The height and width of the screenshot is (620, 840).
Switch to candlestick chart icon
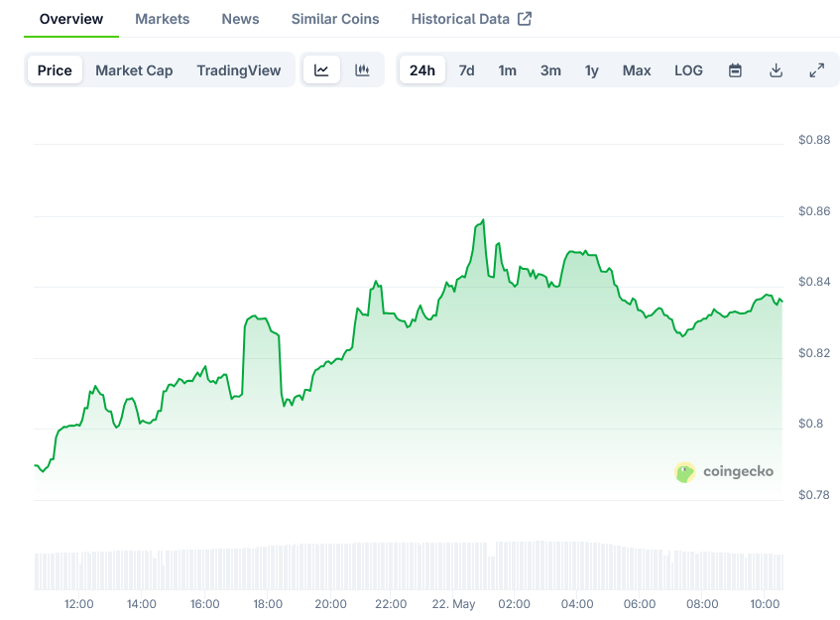[x=362, y=70]
